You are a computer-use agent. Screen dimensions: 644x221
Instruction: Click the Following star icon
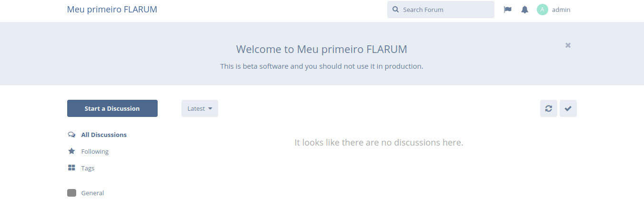point(71,151)
